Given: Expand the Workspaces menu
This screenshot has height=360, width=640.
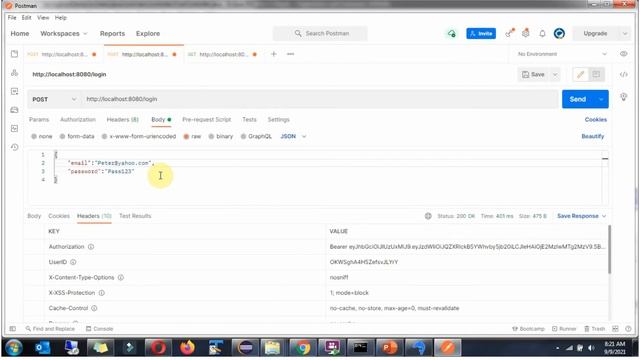Looking at the screenshot, I should pyautogui.click(x=64, y=33).
